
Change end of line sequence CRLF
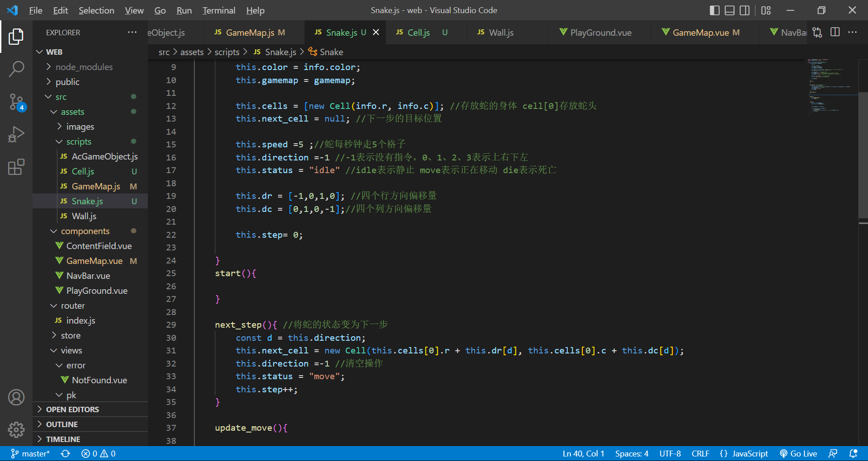click(x=700, y=453)
